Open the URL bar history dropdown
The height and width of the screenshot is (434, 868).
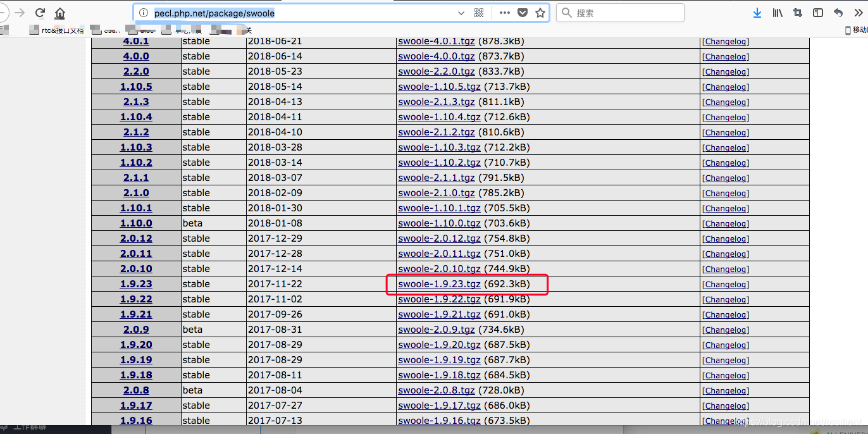click(461, 13)
